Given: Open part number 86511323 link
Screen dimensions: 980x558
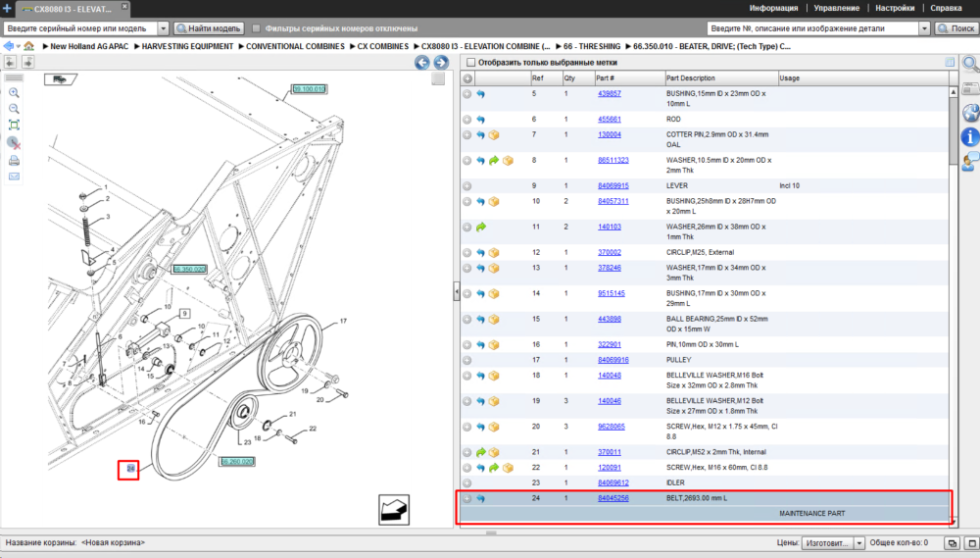Looking at the screenshot, I should [613, 161].
